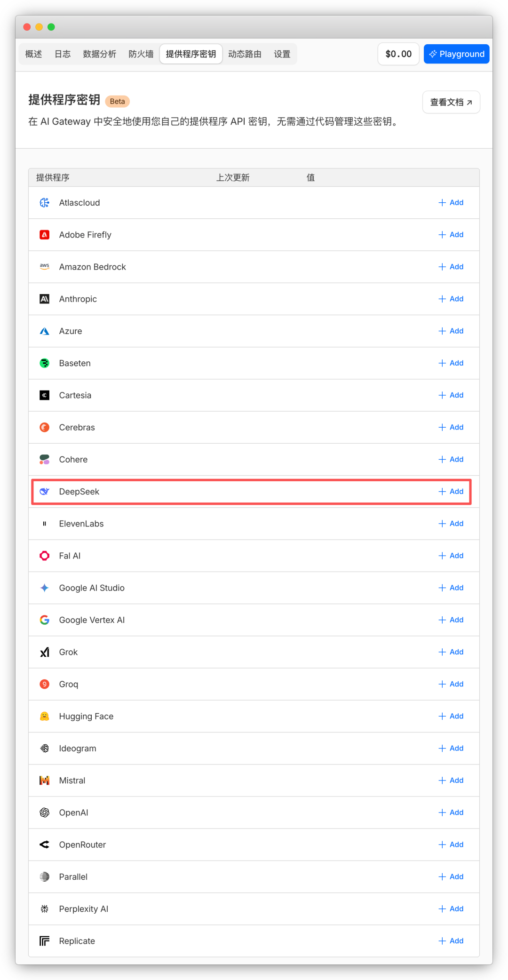Open the 日志 tab
508x980 pixels.
pyautogui.click(x=63, y=54)
